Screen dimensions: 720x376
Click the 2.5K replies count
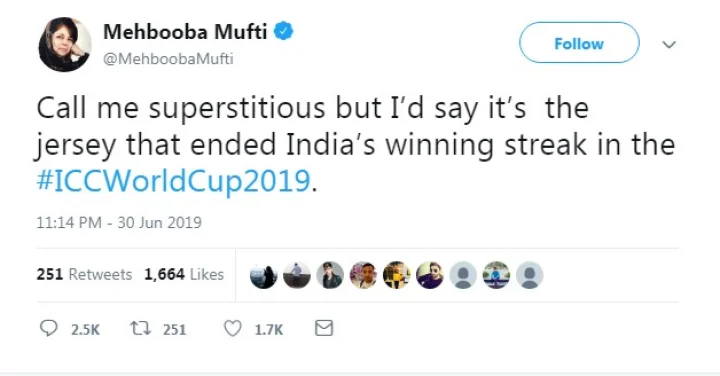pos(85,330)
